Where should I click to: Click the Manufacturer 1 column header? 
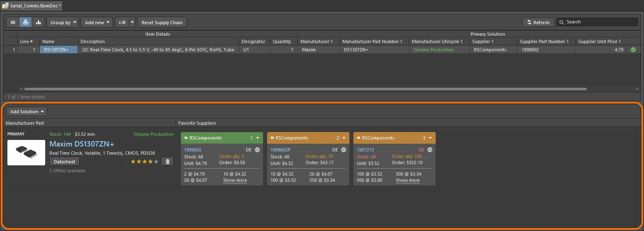click(319, 41)
